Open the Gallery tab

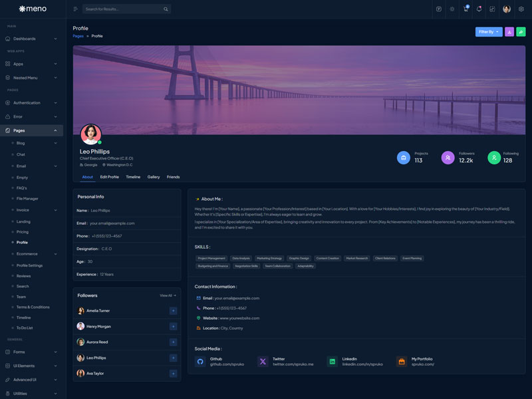tap(154, 177)
